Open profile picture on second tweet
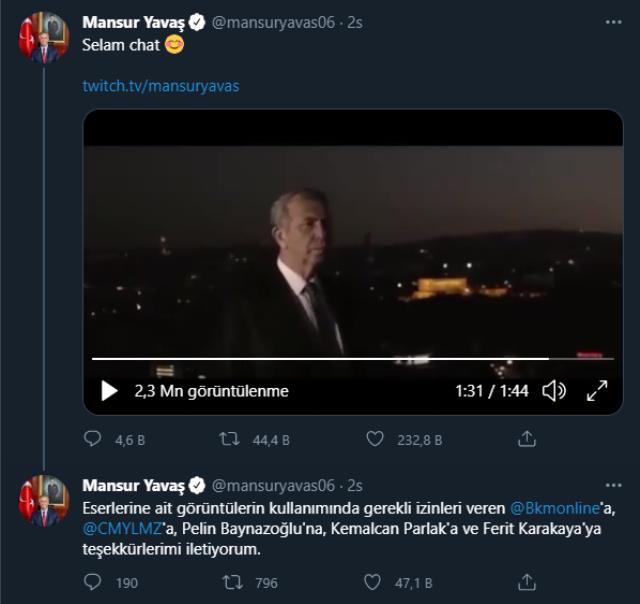This screenshot has height=604, width=640. click(x=43, y=501)
